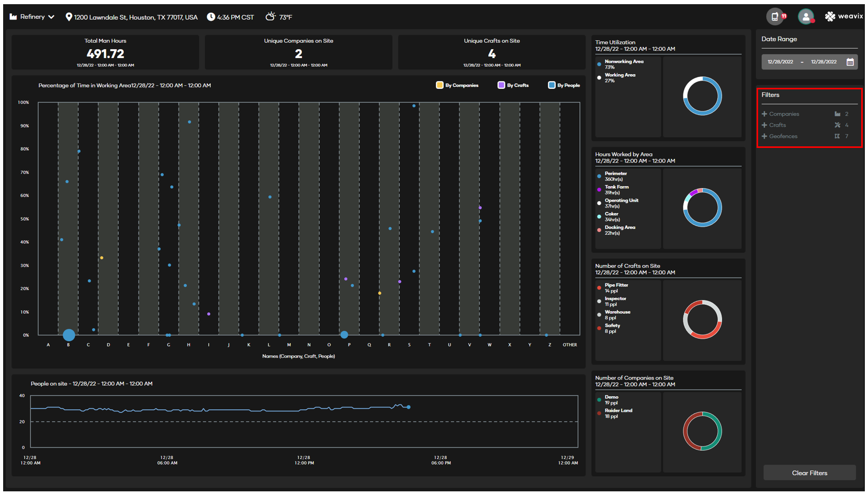Screen dimensions: 868x495
Task: Click the large blue bubble at column B
Action: [69, 335]
